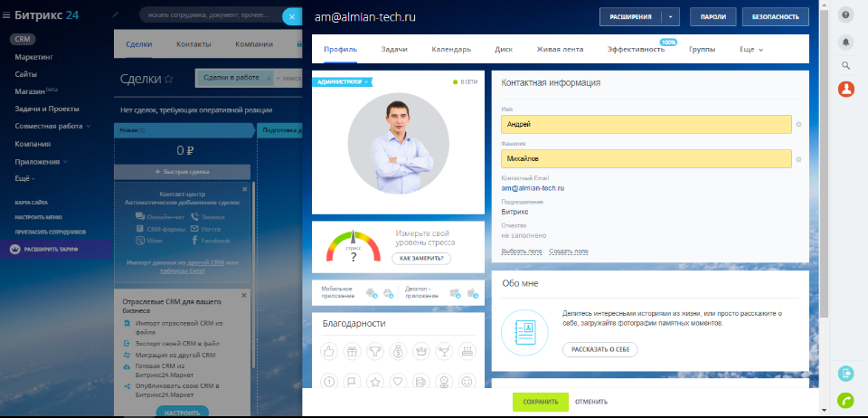868x418 pixels.
Task: Open the notifications bell icon
Action: (845, 42)
